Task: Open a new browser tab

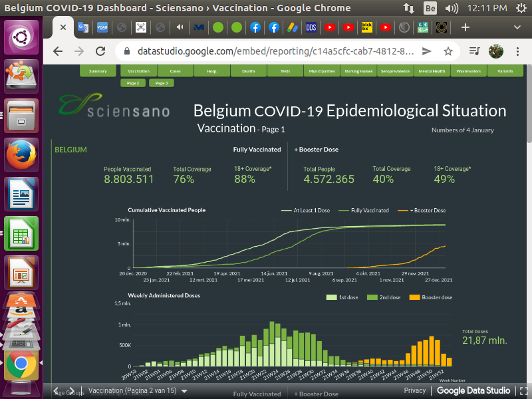Action: click(465, 28)
